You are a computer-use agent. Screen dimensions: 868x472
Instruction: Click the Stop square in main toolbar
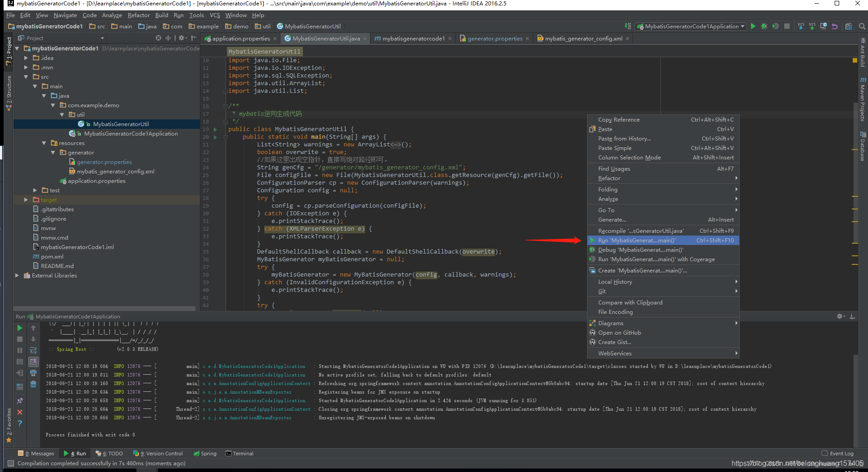tap(787, 27)
